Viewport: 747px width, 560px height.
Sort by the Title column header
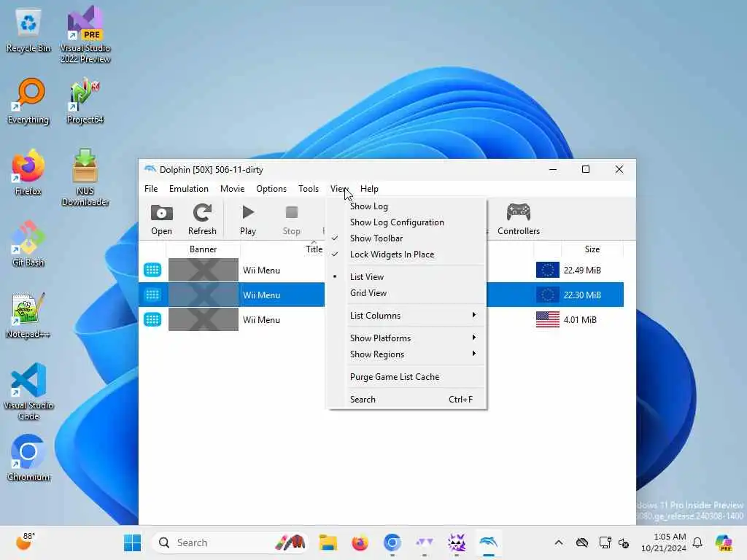point(314,249)
